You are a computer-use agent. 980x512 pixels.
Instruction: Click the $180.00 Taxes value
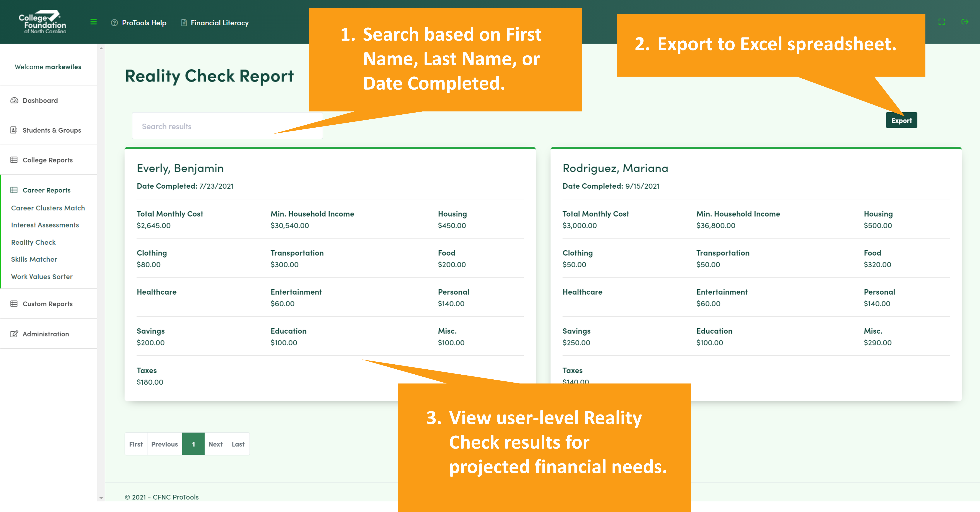coord(150,382)
